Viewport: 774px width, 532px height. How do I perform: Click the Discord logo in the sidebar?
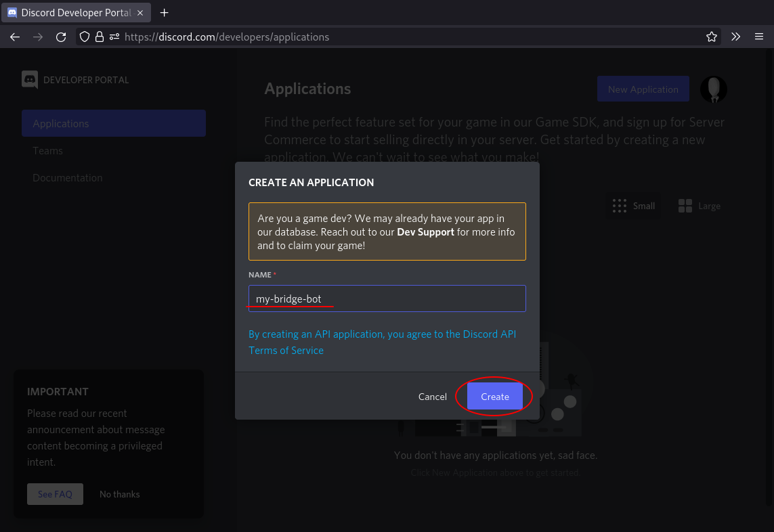(30, 79)
